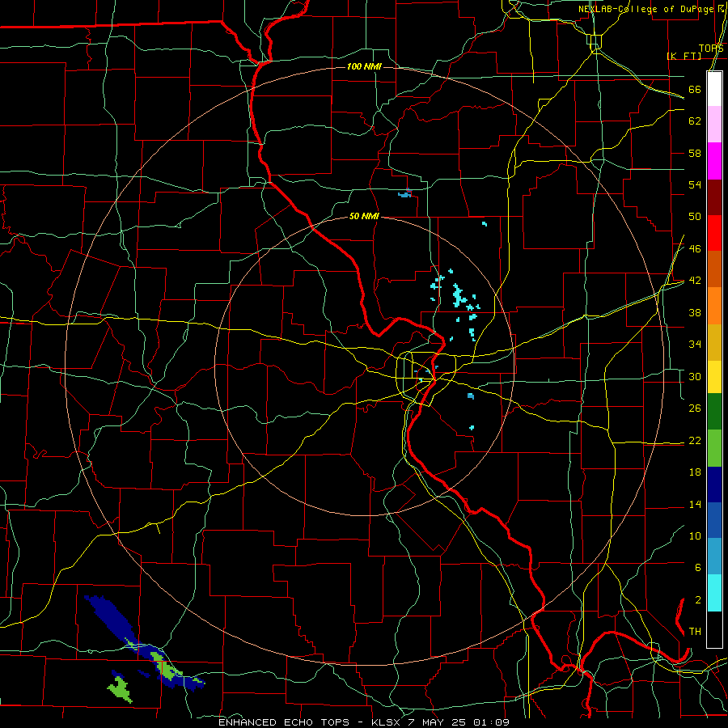This screenshot has width=728, height=728.
Task: Click the "66" legend value
Action: coord(695,89)
